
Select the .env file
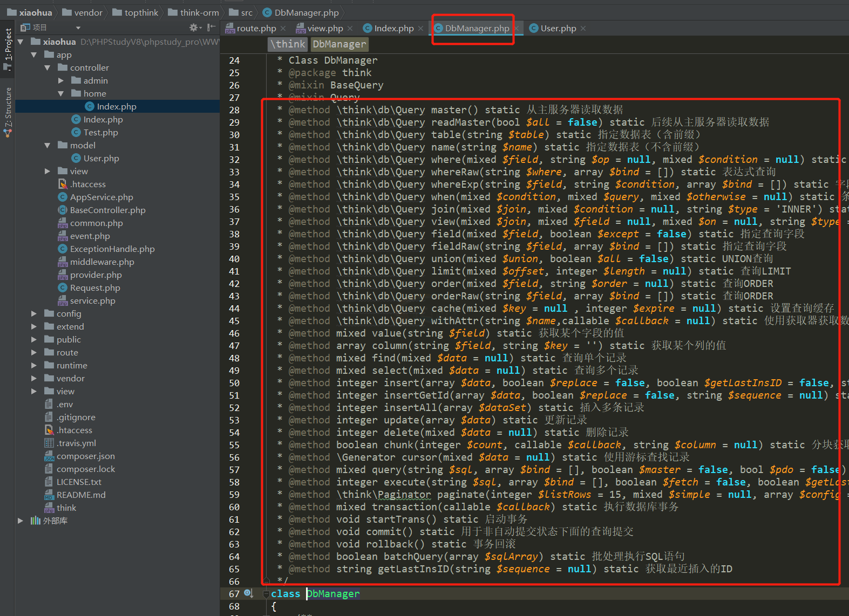coord(59,404)
